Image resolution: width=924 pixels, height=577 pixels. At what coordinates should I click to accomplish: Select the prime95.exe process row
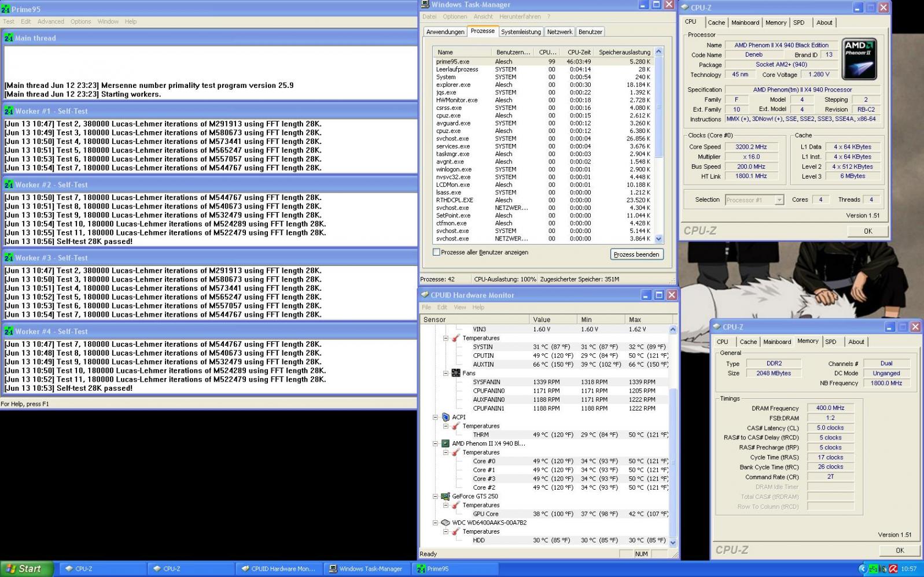coord(543,61)
